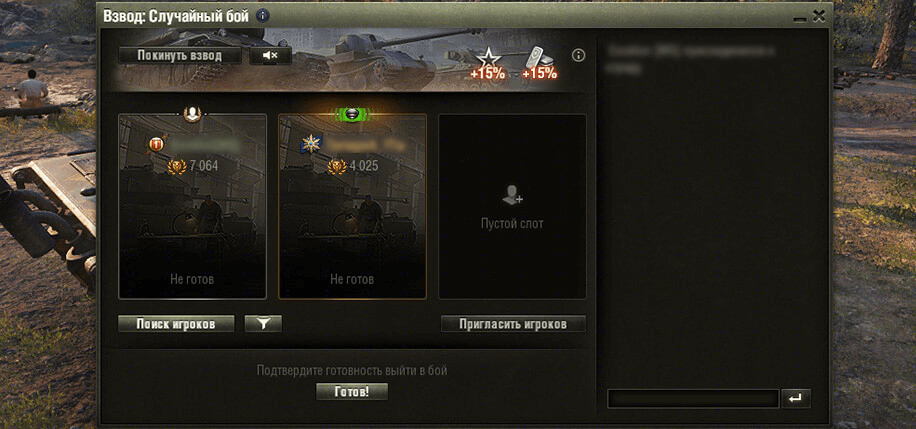Select the Пустой слот add-player card
Screen dimensions: 916x429
click(512, 206)
